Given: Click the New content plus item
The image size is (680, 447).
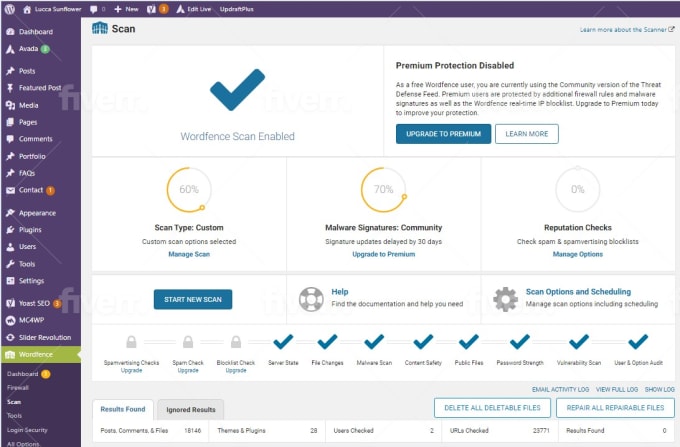Looking at the screenshot, I should (x=126, y=9).
